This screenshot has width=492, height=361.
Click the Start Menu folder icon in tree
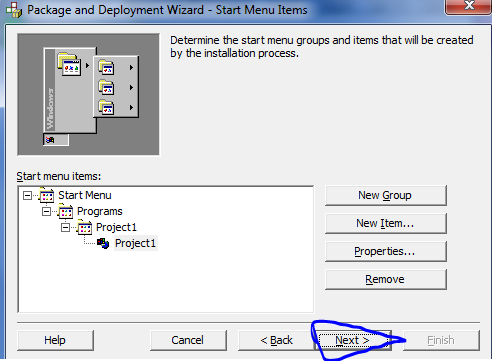click(47, 195)
